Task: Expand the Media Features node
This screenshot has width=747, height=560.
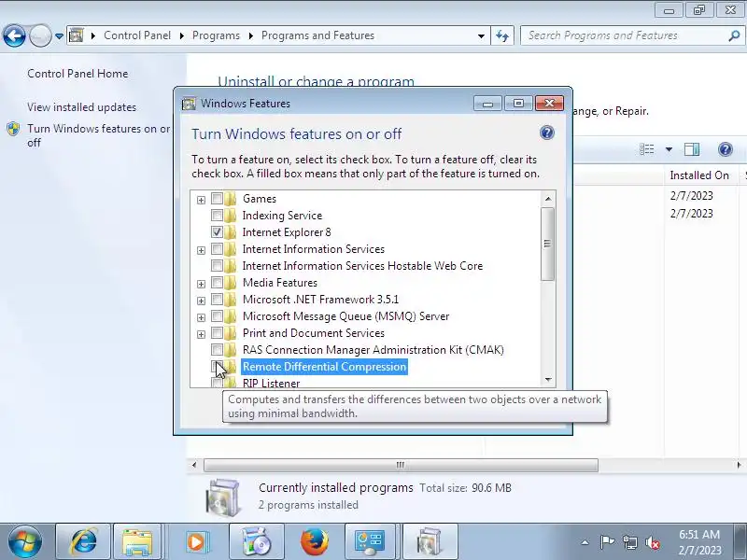Action: pos(201,285)
